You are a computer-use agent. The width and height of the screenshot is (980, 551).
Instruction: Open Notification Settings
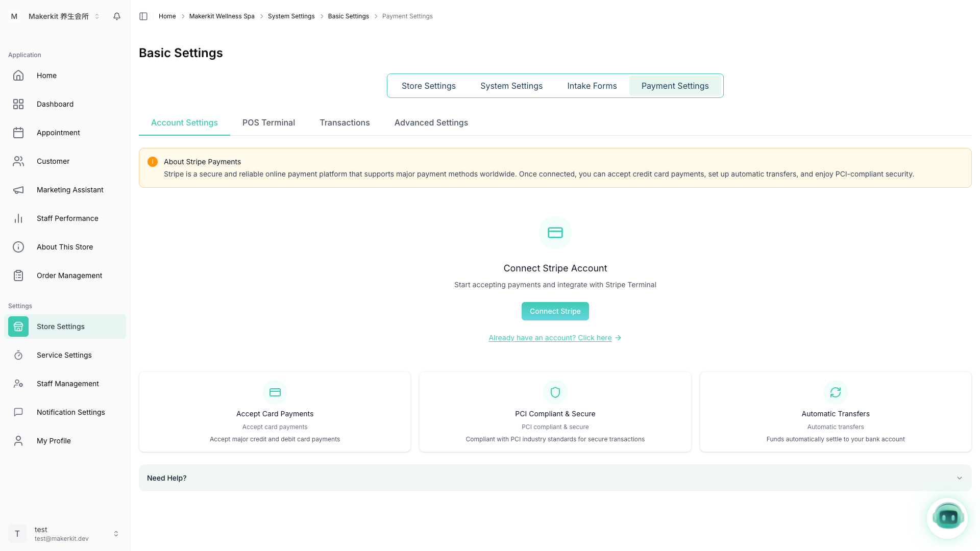coord(71,412)
